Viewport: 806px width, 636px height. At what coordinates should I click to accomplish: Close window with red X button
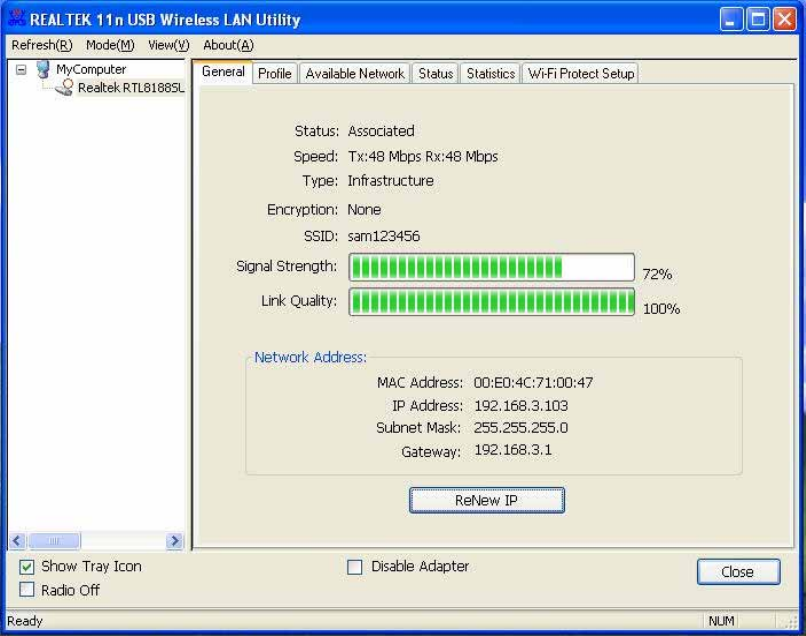785,20
